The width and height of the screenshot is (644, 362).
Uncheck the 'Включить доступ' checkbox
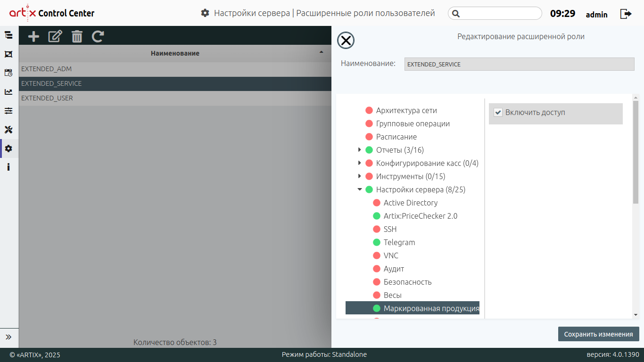click(498, 113)
